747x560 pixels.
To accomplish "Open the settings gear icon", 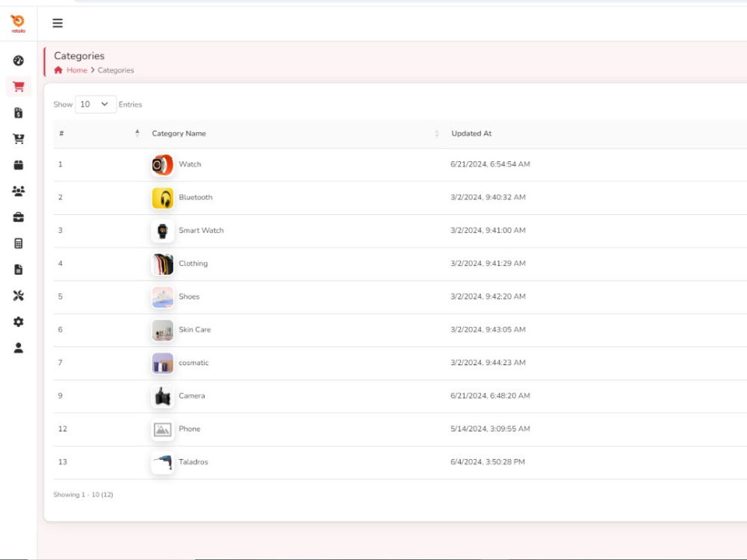I will pyautogui.click(x=19, y=321).
